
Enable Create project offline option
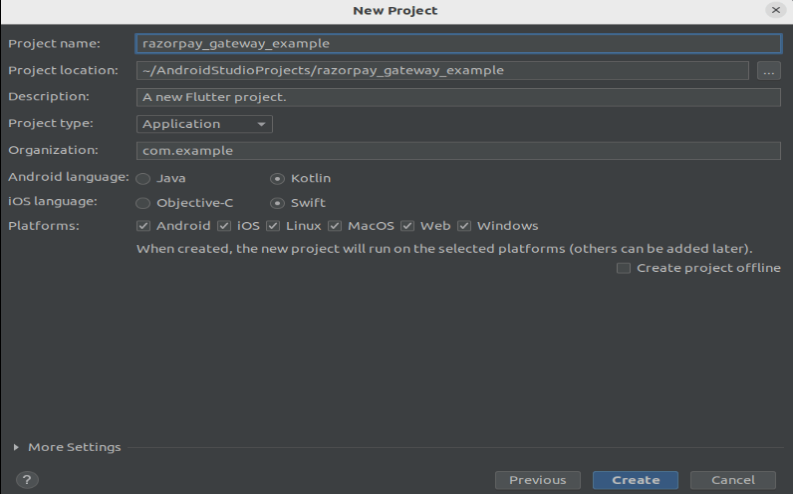pos(624,268)
